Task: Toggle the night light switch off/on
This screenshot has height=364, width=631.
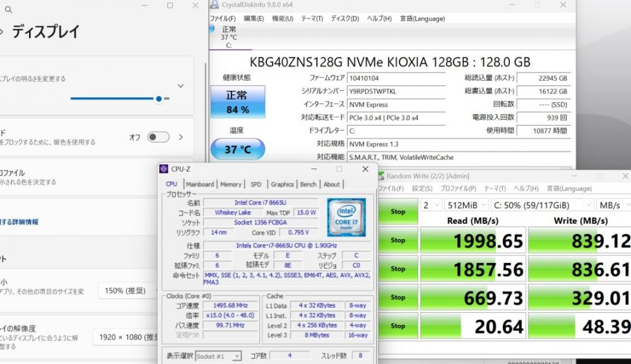Action: [x=158, y=137]
